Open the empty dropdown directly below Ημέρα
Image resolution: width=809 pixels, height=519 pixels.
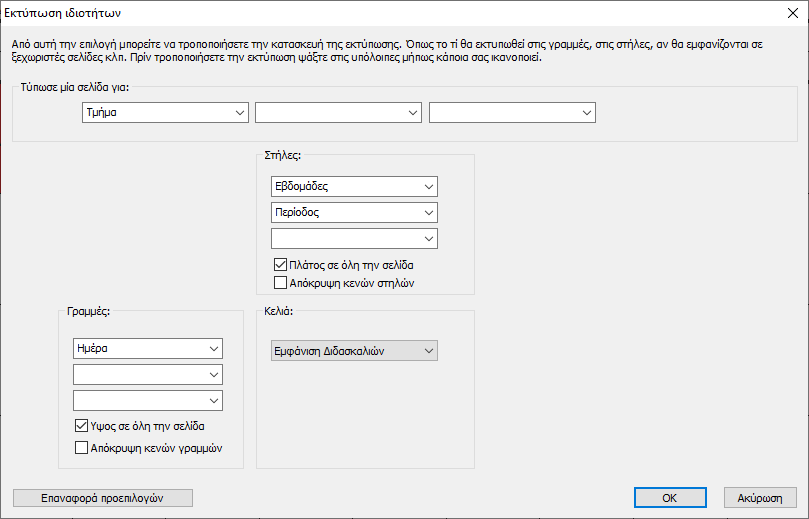click(x=148, y=374)
